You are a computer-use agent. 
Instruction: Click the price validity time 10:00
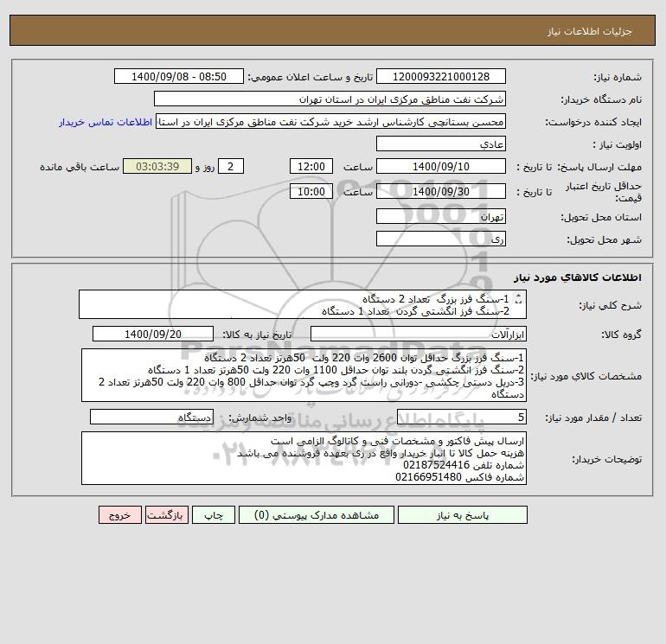pos(311,191)
